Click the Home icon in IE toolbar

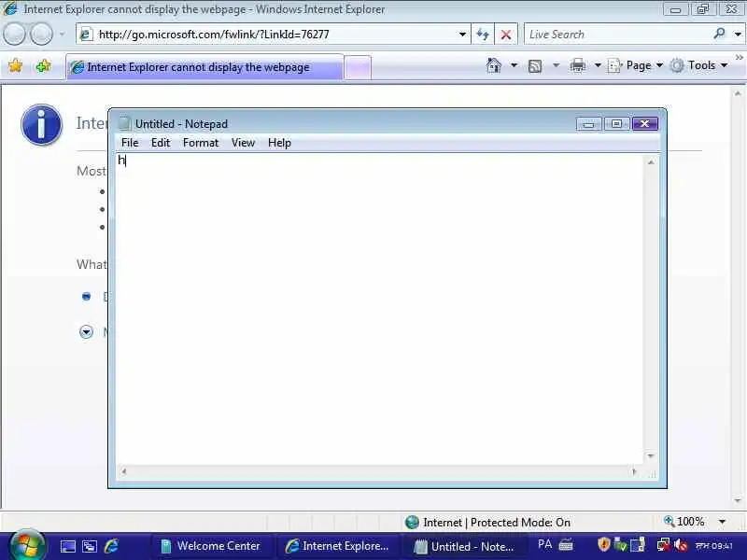coord(494,65)
